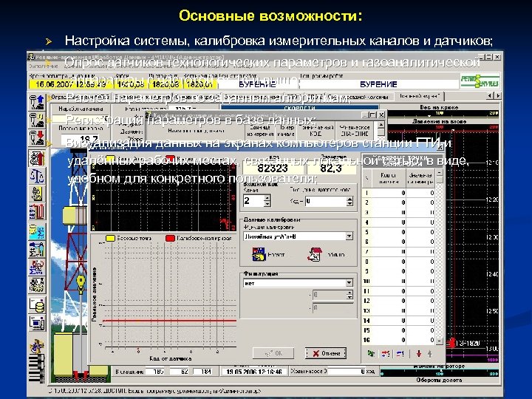Switch to the second tab of the main window
The width and height of the screenshot is (532, 399).
[x=142, y=97]
